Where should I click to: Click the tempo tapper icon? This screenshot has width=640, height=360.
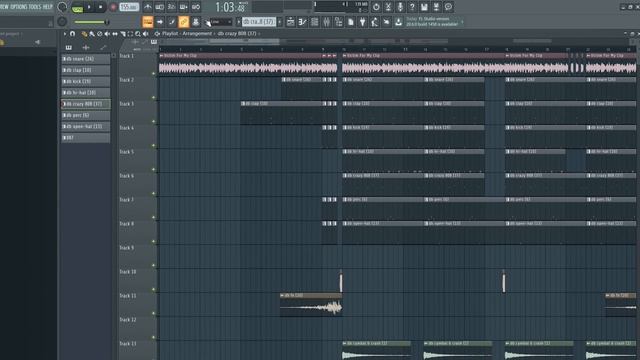pos(375,22)
